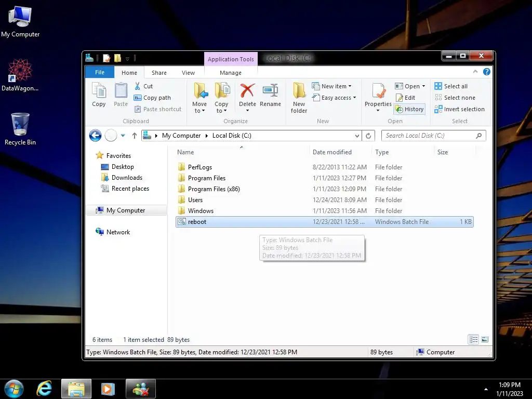Screen dimensions: 532x399
Task: Open My Computer desktop icon
Action: pyautogui.click(x=20, y=22)
